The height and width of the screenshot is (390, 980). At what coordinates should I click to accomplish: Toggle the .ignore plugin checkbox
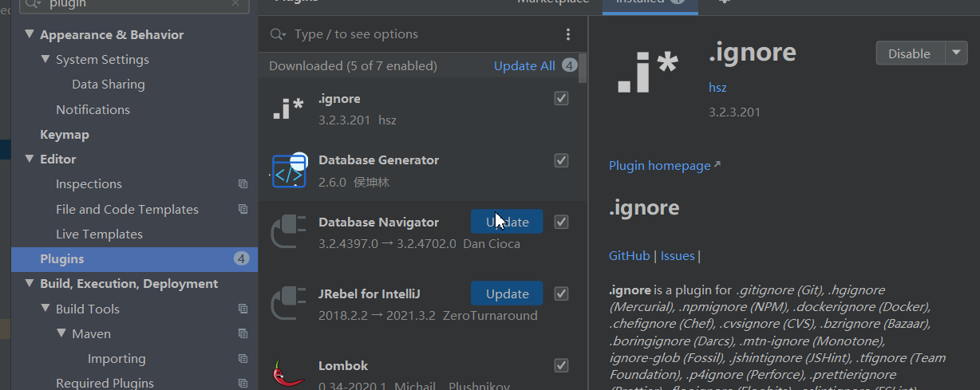[x=561, y=98]
